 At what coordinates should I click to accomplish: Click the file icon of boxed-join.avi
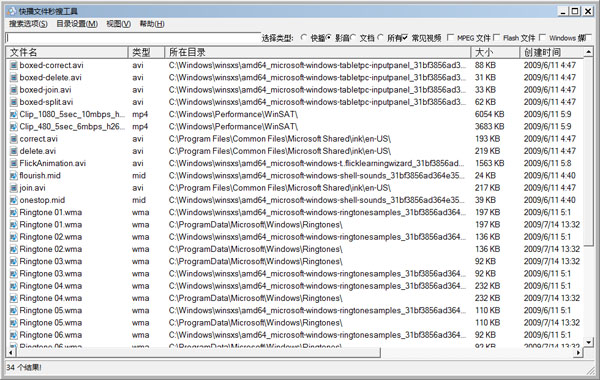(14, 90)
